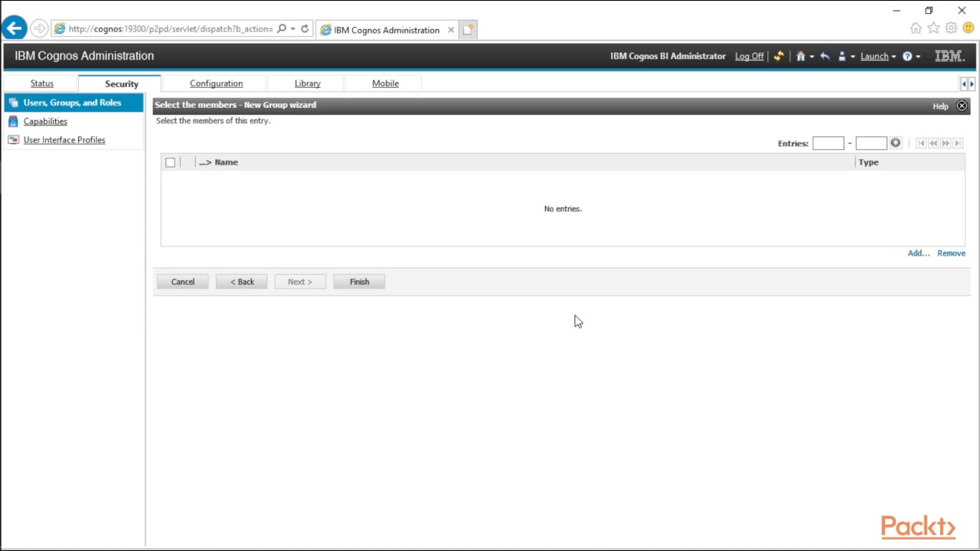
Task: Click the last page navigation icon
Action: pos(958,143)
